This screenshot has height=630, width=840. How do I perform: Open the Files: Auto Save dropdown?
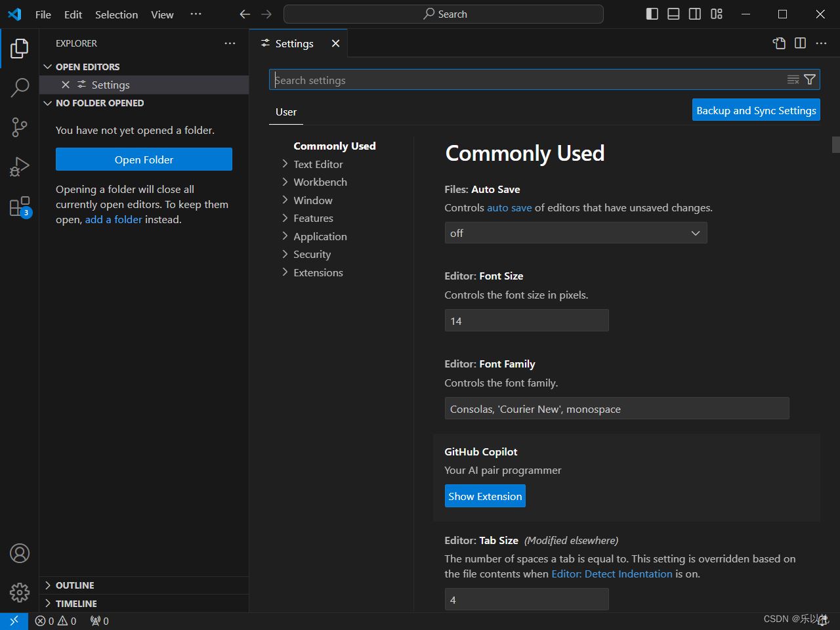point(576,232)
